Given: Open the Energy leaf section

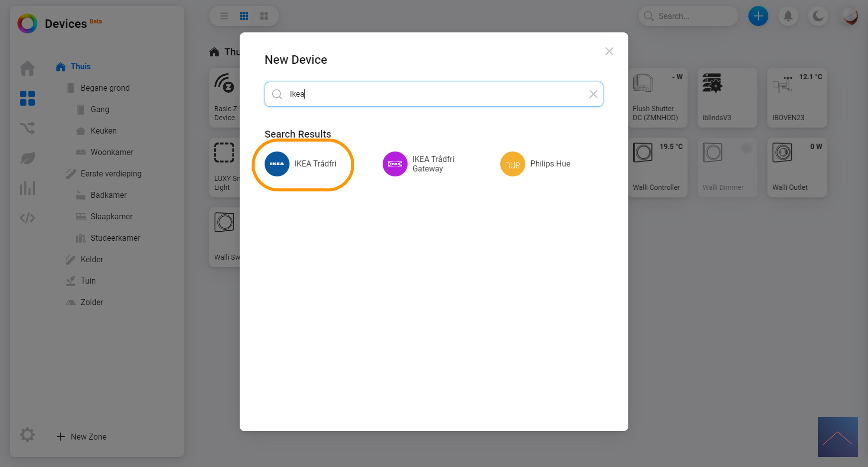Looking at the screenshot, I should [x=27, y=158].
